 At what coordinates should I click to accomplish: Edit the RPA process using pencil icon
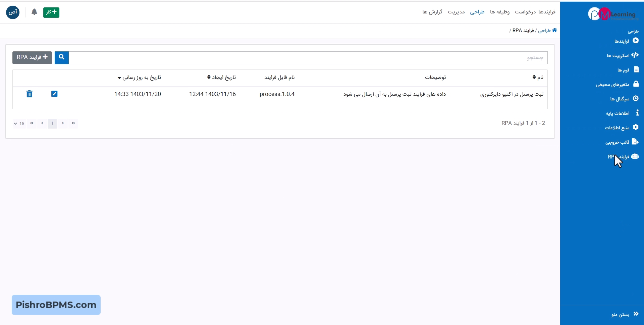pyautogui.click(x=54, y=94)
